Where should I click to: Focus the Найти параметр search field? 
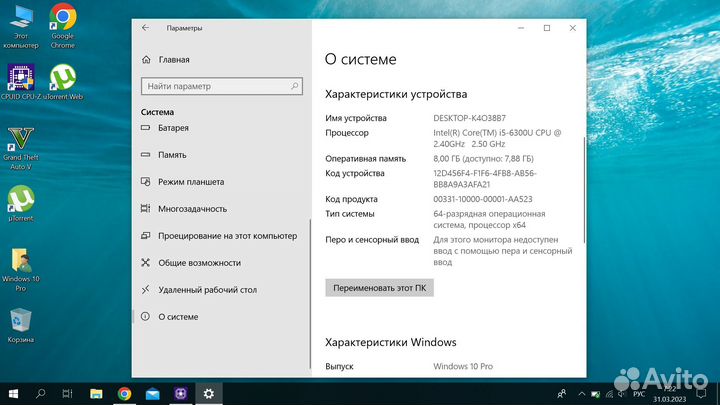[222, 86]
